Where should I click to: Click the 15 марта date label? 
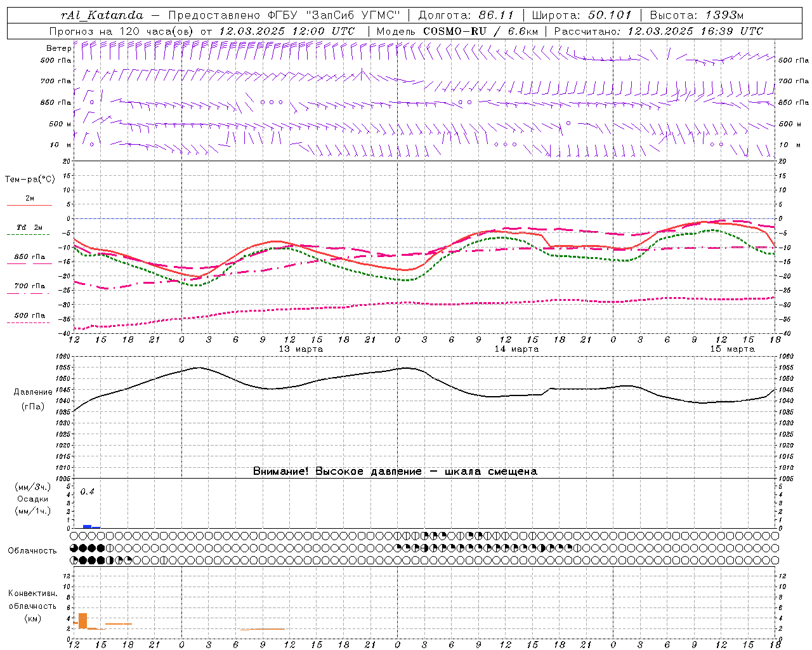pyautogui.click(x=732, y=349)
